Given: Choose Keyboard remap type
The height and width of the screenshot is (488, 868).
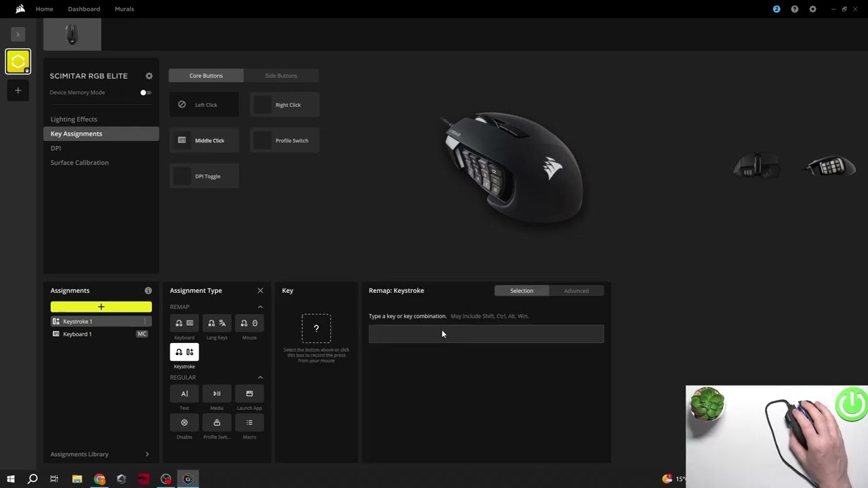Looking at the screenshot, I should [184, 323].
